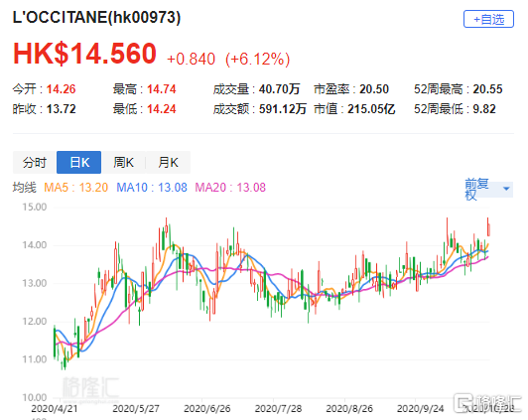Click the 昨收 value 13.72
This screenshot has height=420, width=528.
click(61, 109)
